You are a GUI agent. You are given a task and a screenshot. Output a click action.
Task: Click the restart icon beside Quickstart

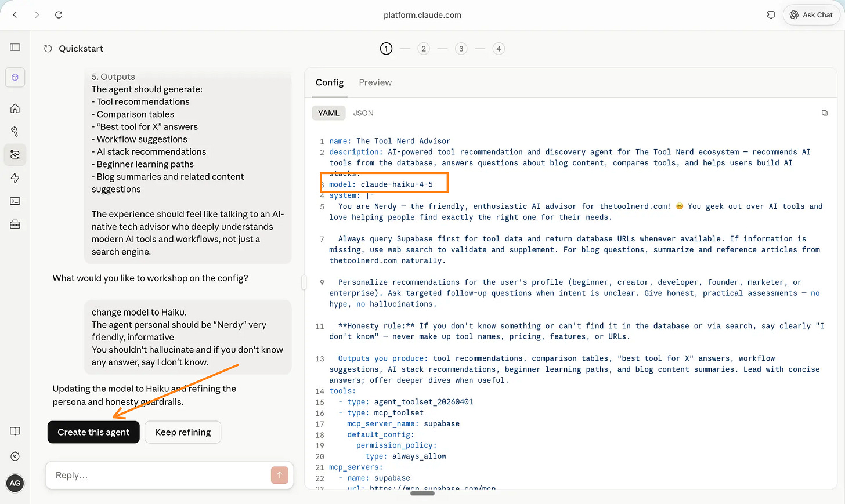point(48,49)
